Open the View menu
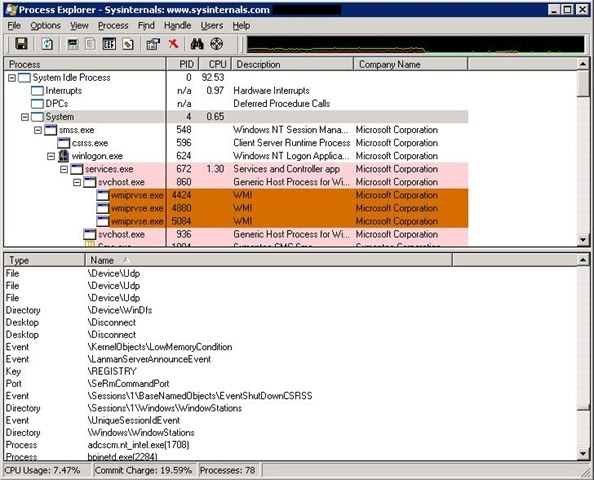594x480 pixels. point(79,25)
